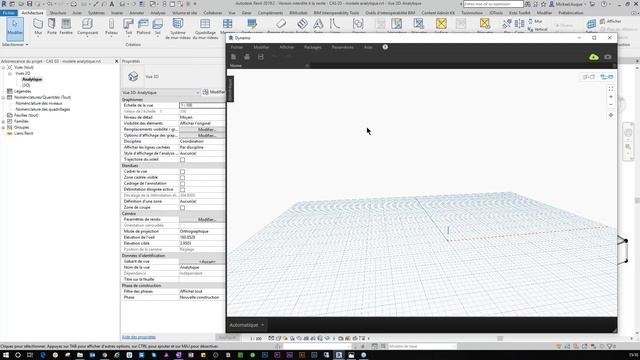Image resolution: width=640 pixels, height=360 pixels.
Task: Open File Explorer from the taskbar
Action: (80, 355)
